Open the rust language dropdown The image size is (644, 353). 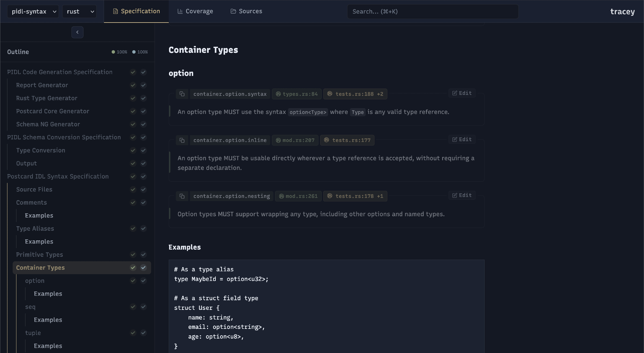coord(80,12)
